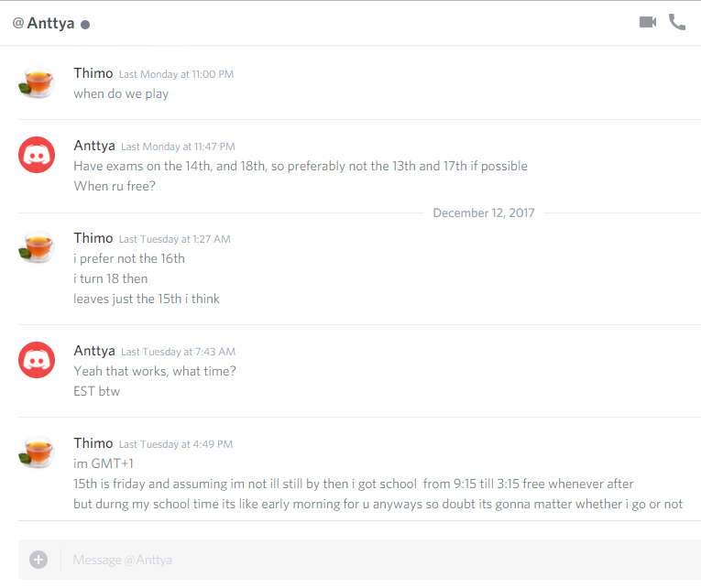
Task: Click the Anttya name in the header
Action: click(51, 23)
